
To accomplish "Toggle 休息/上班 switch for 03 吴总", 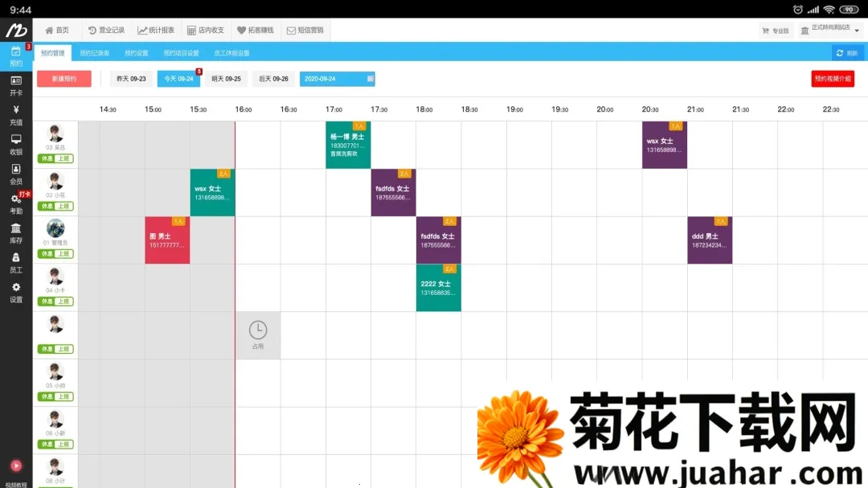I will (x=55, y=158).
